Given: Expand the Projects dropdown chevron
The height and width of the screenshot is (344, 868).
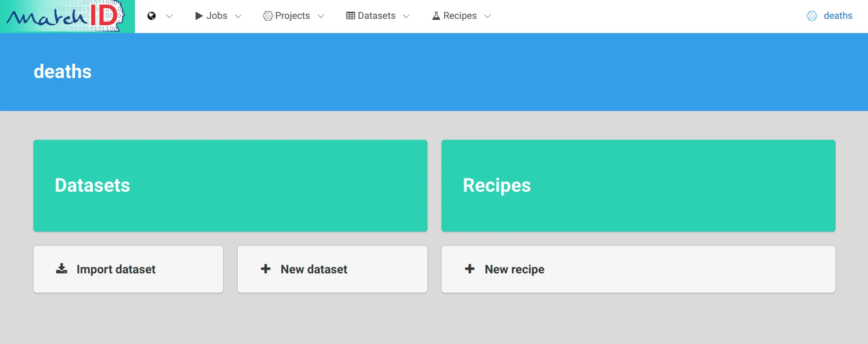Looking at the screenshot, I should (320, 16).
